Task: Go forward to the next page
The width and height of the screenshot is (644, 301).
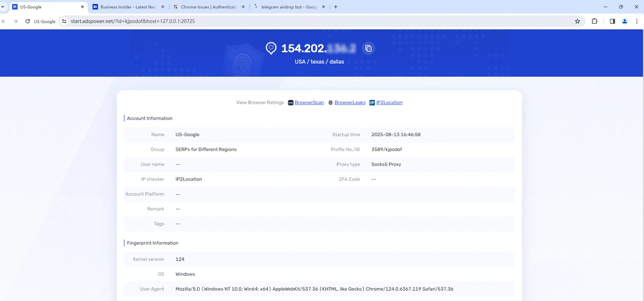Action: pos(15,21)
